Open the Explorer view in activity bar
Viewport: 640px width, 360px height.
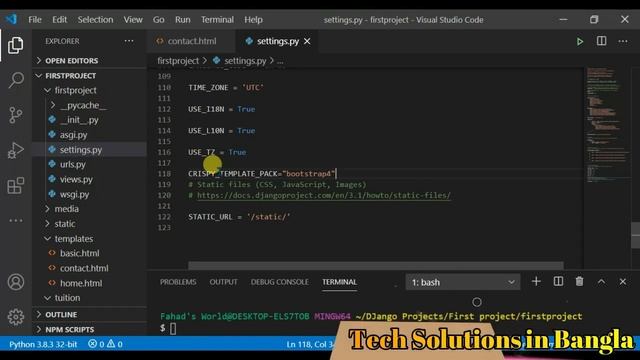click(16, 45)
